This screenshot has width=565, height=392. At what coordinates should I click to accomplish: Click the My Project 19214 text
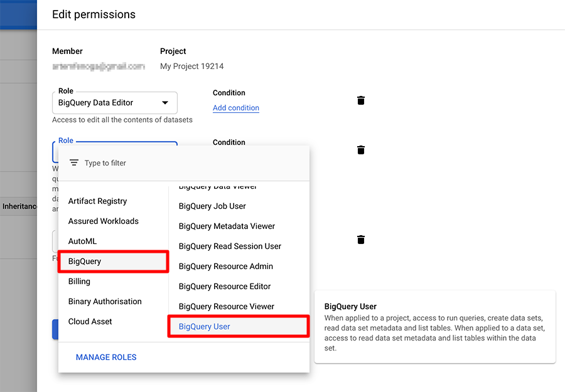pos(191,66)
